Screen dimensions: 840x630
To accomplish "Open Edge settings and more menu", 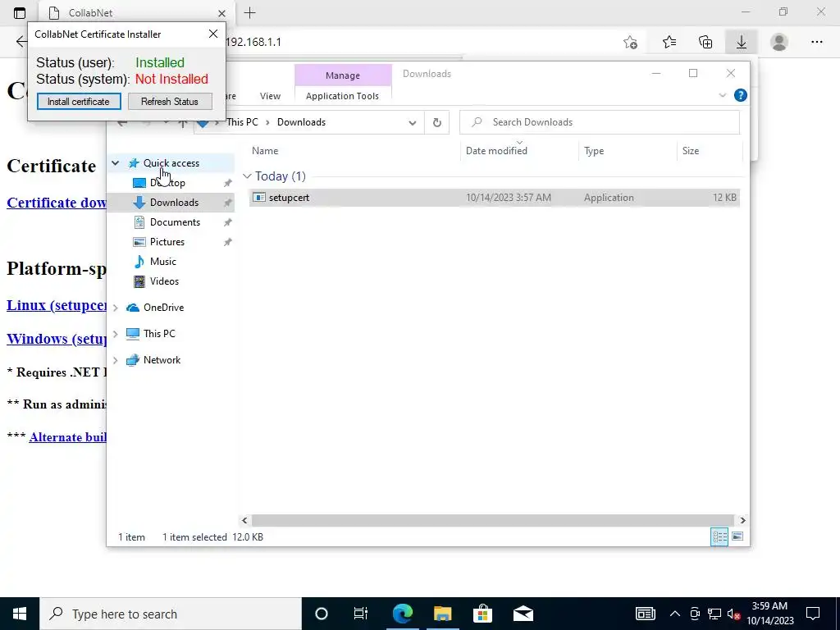I will pos(816,42).
